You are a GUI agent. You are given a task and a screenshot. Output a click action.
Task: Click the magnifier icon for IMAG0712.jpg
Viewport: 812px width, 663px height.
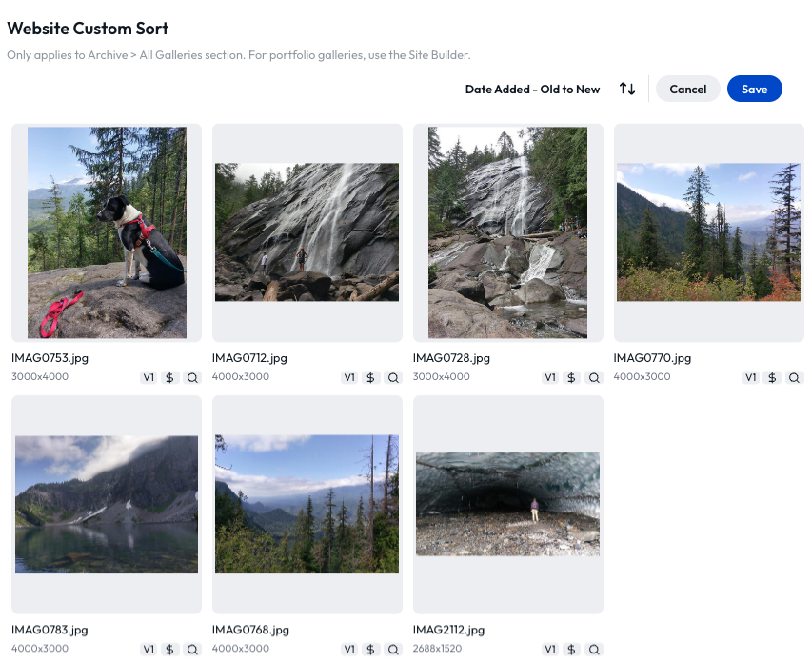(x=393, y=377)
